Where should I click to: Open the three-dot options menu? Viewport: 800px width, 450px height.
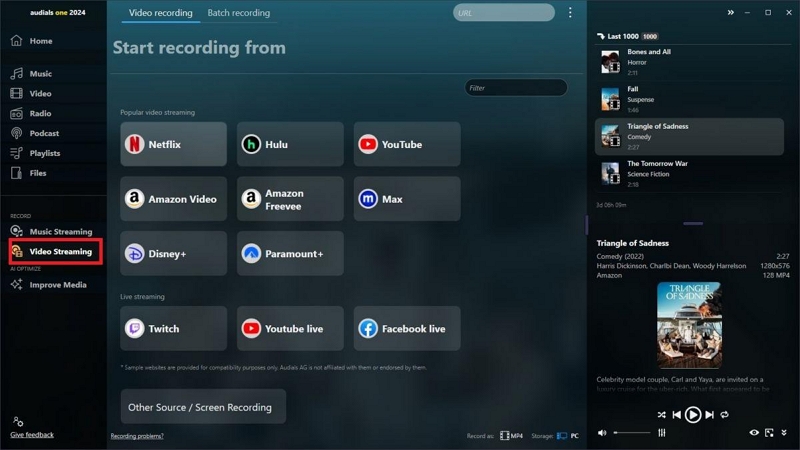570,13
